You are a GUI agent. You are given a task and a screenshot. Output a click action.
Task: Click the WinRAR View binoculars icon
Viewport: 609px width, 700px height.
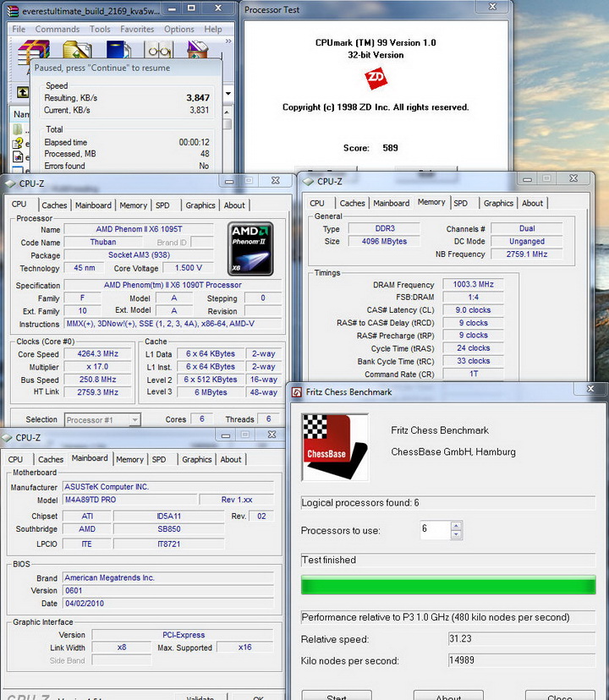[159, 50]
